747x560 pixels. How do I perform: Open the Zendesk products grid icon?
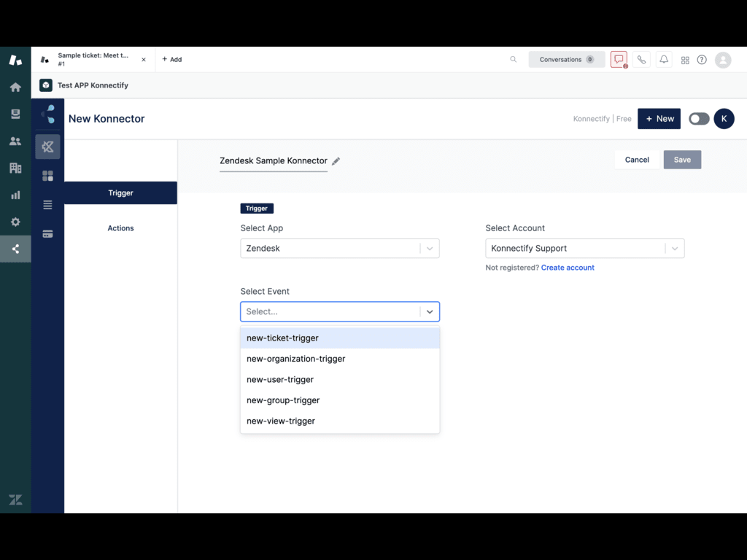(x=685, y=60)
